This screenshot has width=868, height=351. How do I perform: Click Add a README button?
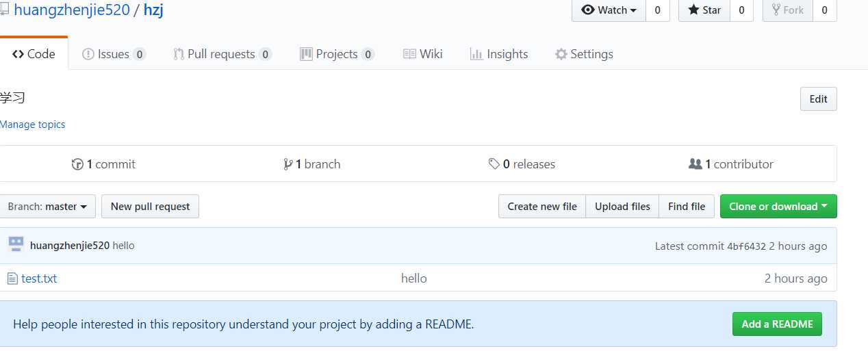[777, 324]
